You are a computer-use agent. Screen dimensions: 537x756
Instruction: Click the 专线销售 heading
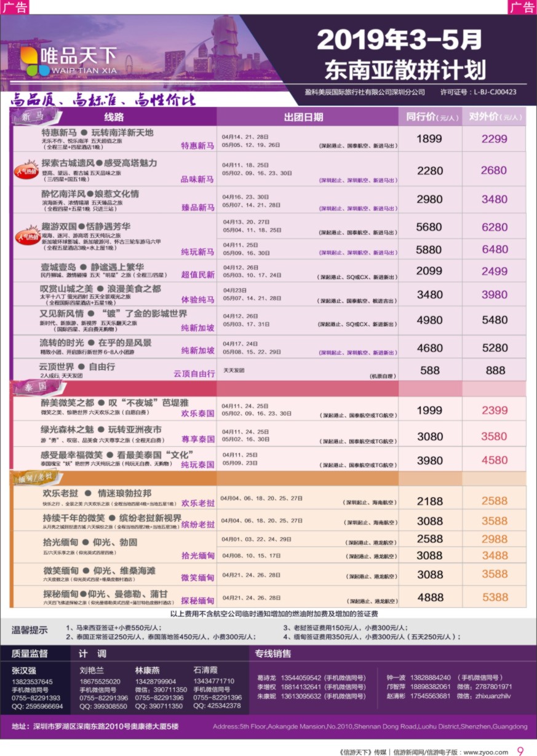[x=273, y=653]
